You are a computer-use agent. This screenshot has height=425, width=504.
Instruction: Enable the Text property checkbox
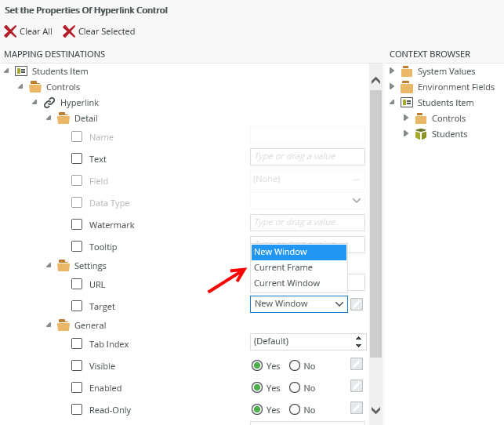click(77, 158)
